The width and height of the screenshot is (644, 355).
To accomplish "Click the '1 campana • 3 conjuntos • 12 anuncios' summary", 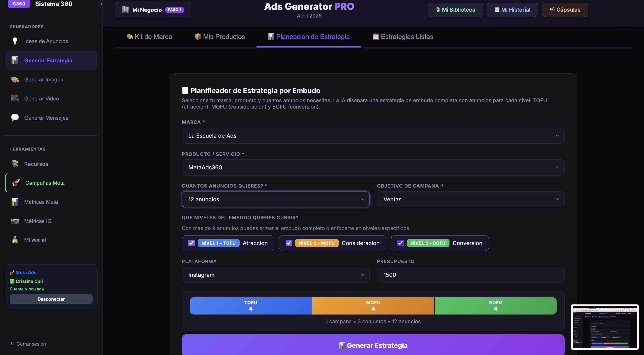I will pos(373,322).
